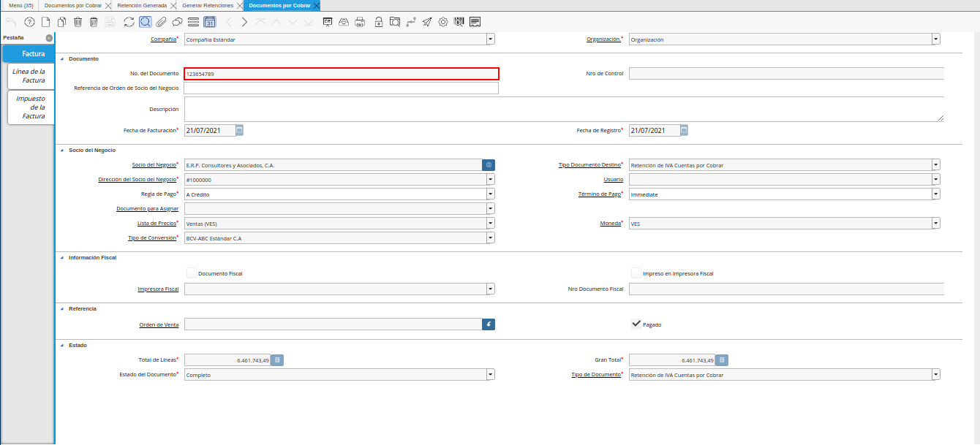This screenshot has width=980, height=445.
Task: Switch to the Menú (35) tab
Action: pyautogui.click(x=20, y=5)
